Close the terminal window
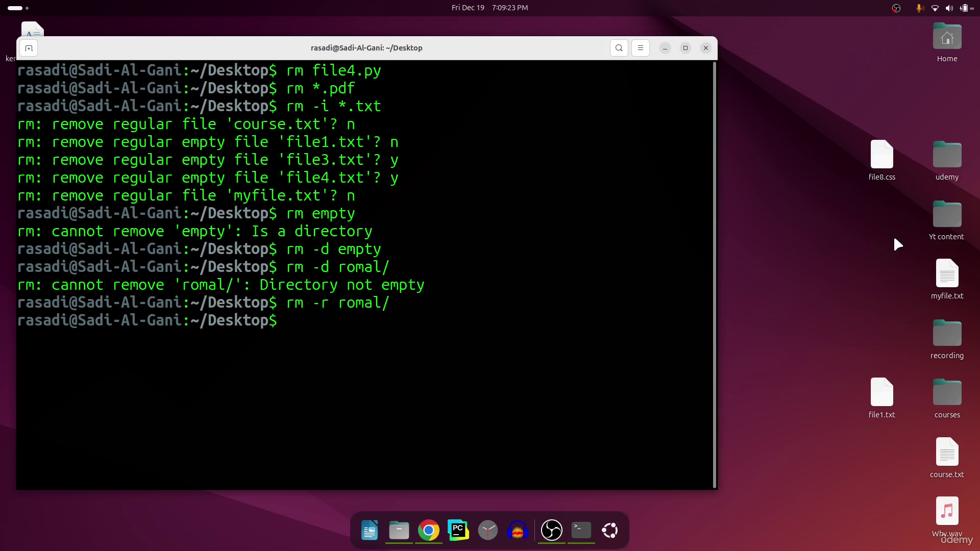980x551 pixels. click(706, 48)
